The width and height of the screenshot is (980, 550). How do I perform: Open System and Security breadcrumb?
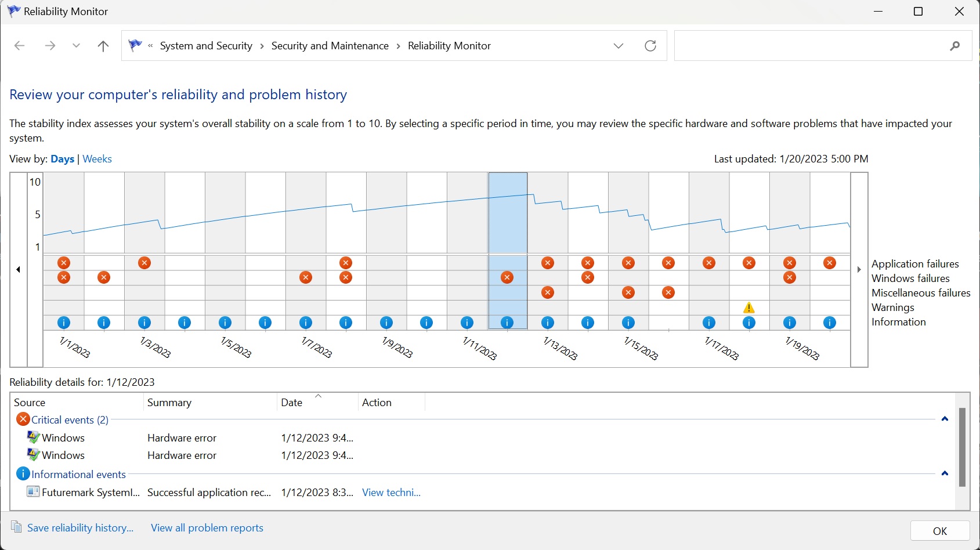coord(206,46)
